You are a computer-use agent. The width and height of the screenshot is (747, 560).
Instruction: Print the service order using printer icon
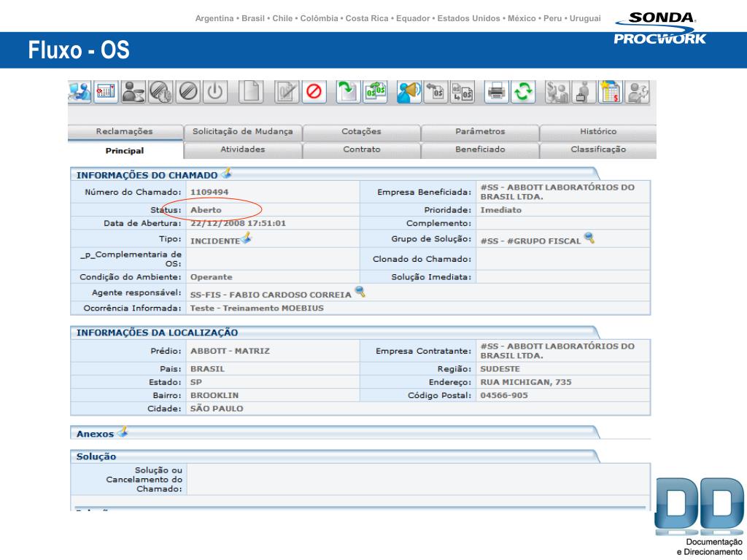pyautogui.click(x=496, y=91)
